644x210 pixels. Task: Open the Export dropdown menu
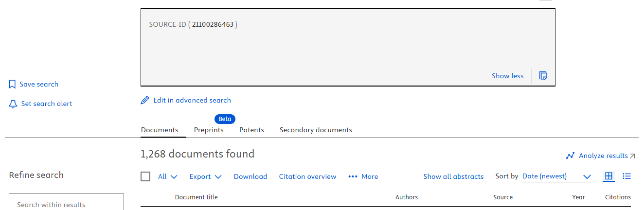click(206, 177)
